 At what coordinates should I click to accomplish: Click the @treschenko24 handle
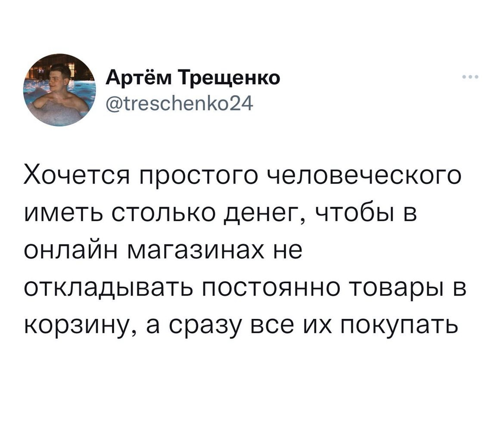pos(180,103)
